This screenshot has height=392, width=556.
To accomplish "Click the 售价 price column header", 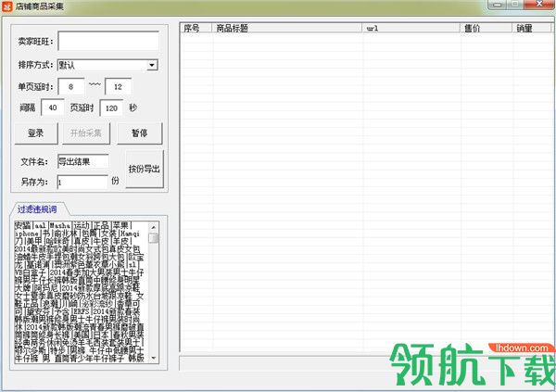I will click(x=486, y=28).
